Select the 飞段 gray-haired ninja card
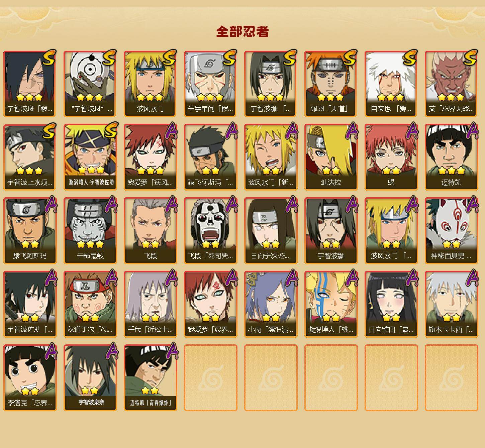This screenshot has width=485, height=448. [150, 231]
